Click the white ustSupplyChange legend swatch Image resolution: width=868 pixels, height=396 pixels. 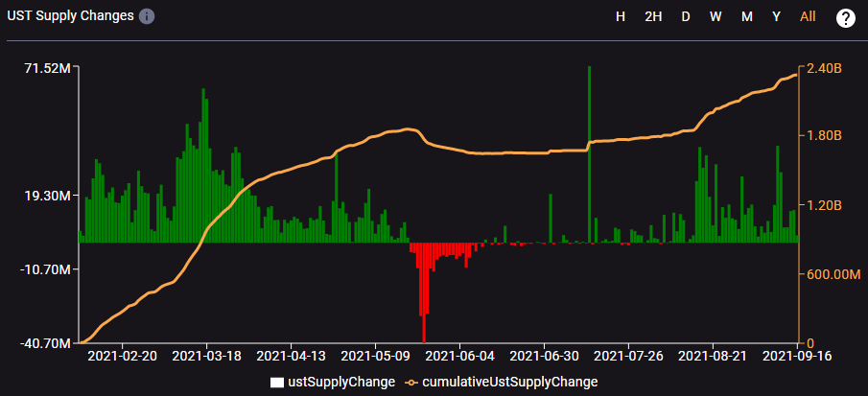click(x=276, y=382)
